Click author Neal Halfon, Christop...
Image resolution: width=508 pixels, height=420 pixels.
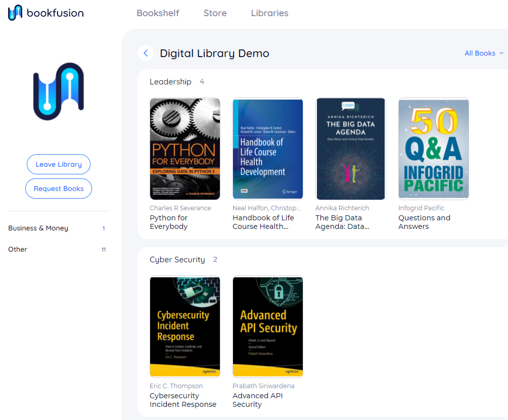(266, 208)
